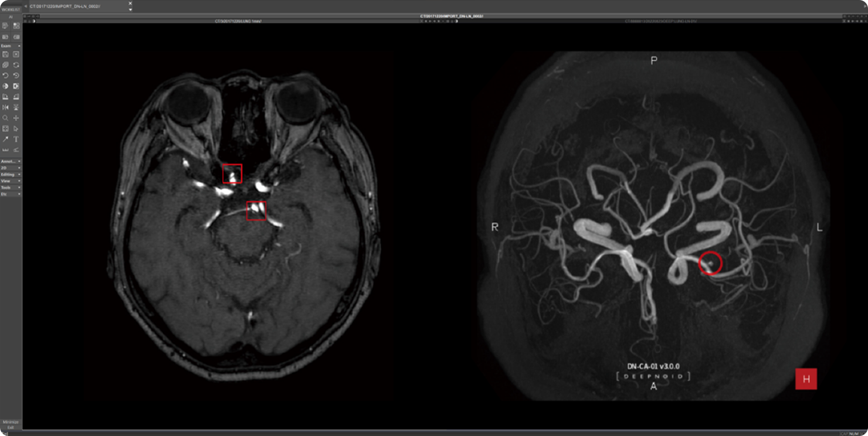Open the 2D section dropdown
Image resolution: width=868 pixels, height=436 pixels.
click(x=11, y=168)
